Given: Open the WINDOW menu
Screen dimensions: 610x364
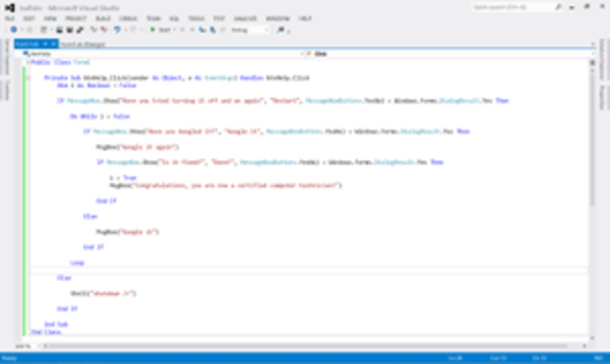Looking at the screenshot, I should coord(277,19).
